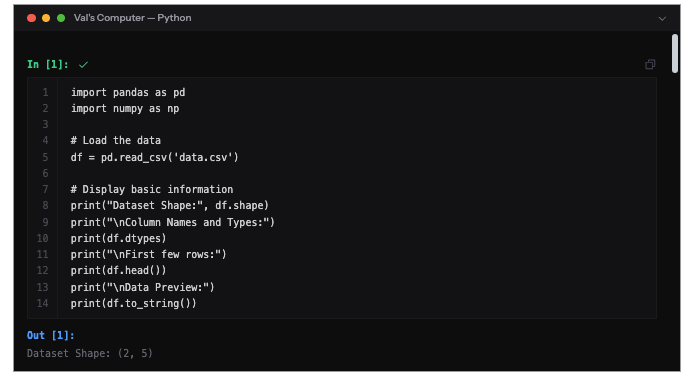Click the '# Load the data' comment
The height and width of the screenshot is (378, 684).
tap(116, 140)
